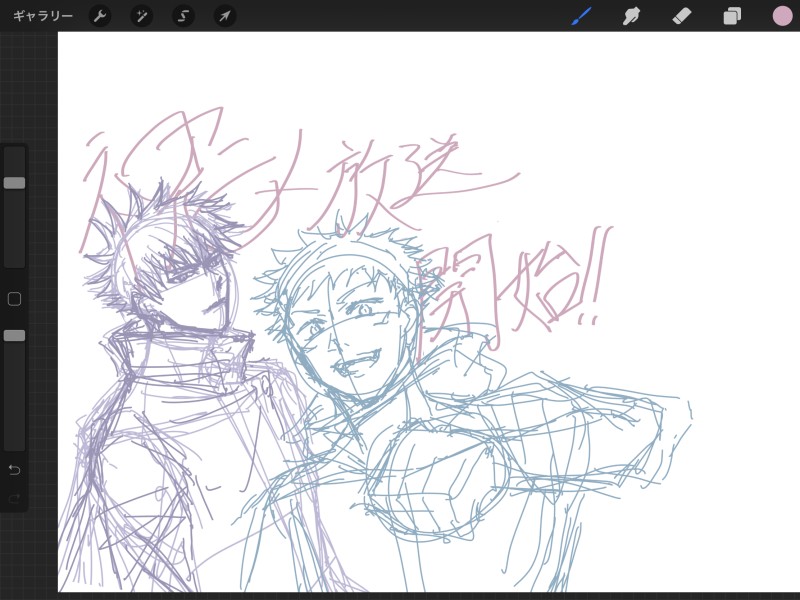
Task: Select the Eraser tool
Action: coord(682,16)
